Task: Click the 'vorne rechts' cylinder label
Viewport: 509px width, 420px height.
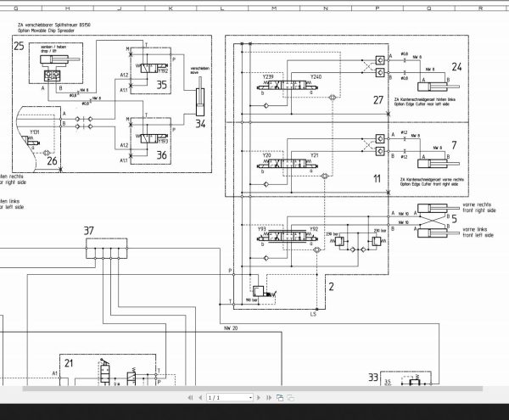Action: click(x=477, y=204)
